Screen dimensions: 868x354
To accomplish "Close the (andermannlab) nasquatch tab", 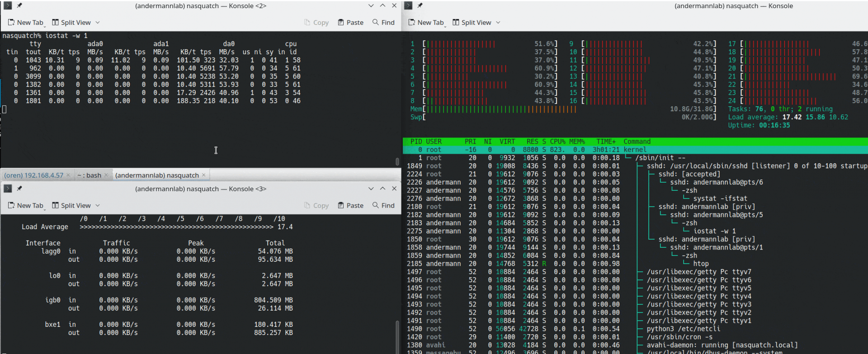I will (x=203, y=175).
